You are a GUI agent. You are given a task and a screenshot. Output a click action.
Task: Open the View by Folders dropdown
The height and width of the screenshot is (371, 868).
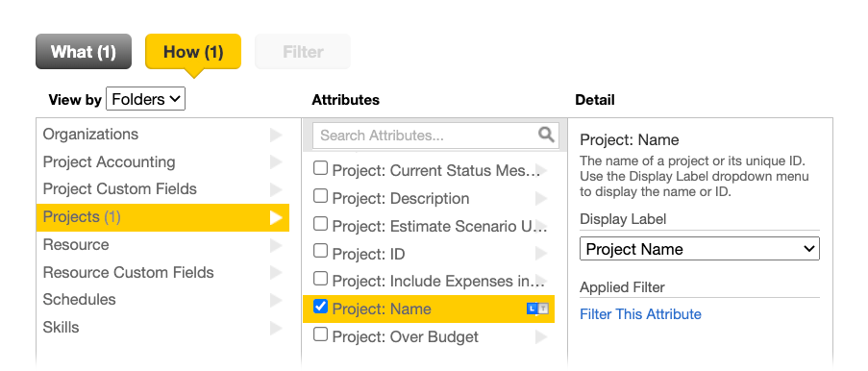click(x=145, y=99)
